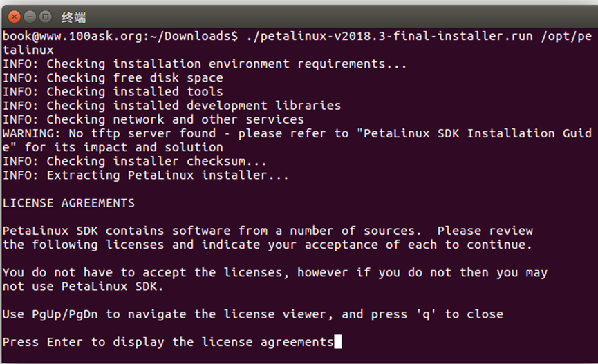Click the 'Checking installer checksum' line

135,161
